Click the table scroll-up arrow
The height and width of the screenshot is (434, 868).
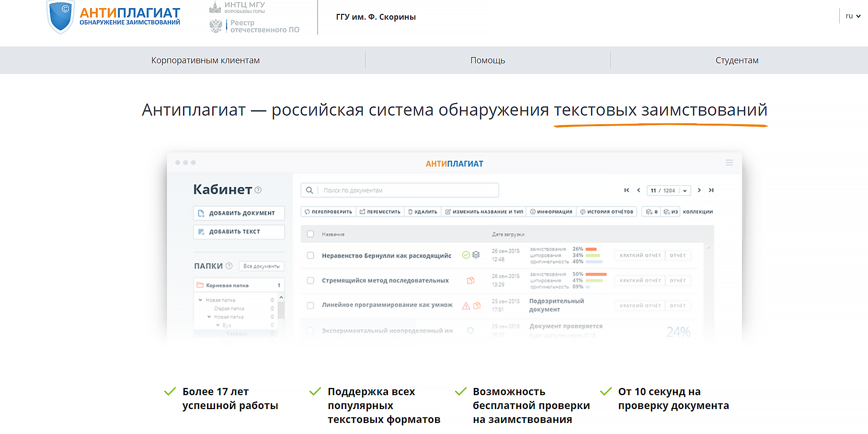coord(708,248)
